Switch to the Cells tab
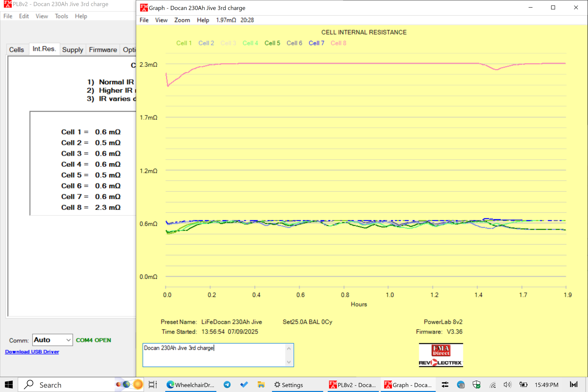The image size is (588, 392). point(16,50)
